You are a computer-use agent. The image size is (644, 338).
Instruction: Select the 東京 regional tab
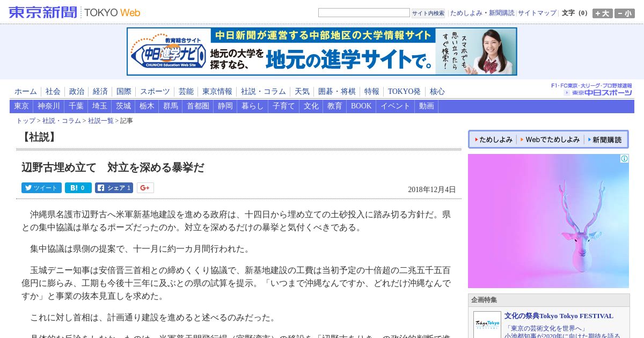coord(21,106)
